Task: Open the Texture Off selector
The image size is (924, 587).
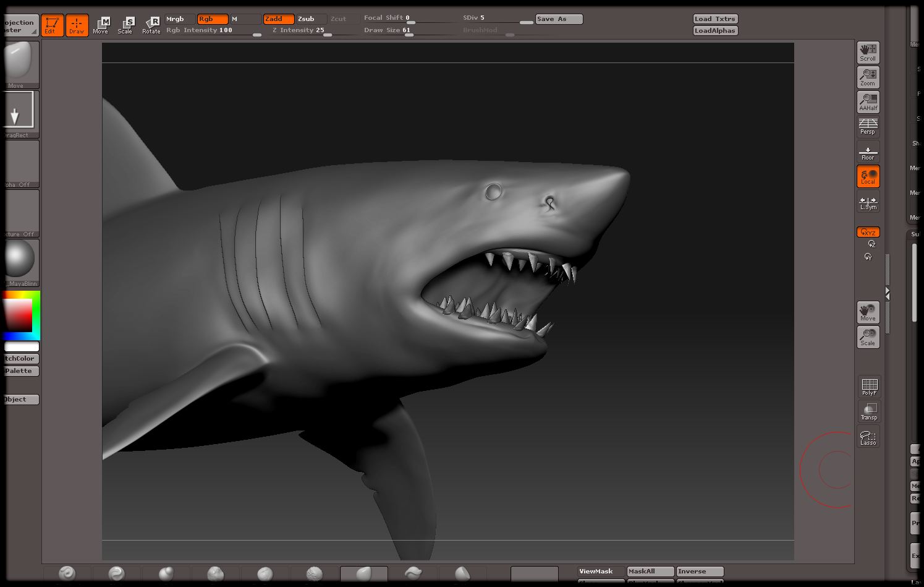Action: [20, 213]
